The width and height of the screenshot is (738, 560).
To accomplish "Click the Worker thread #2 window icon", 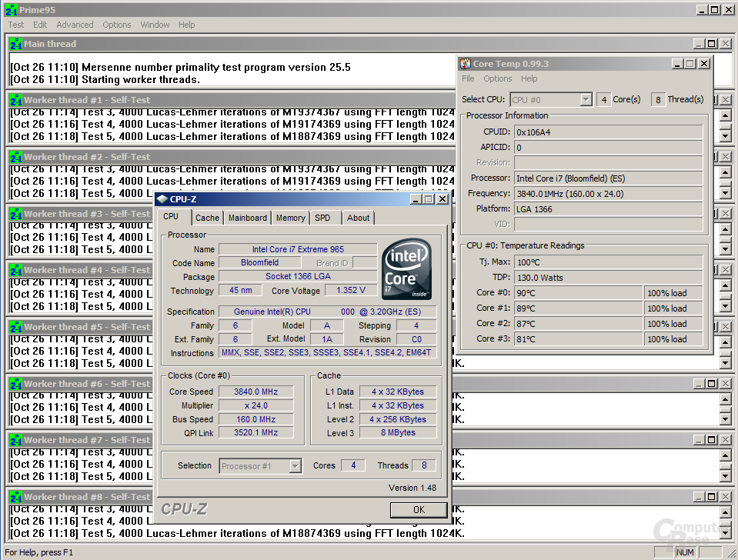I will tap(16, 157).
